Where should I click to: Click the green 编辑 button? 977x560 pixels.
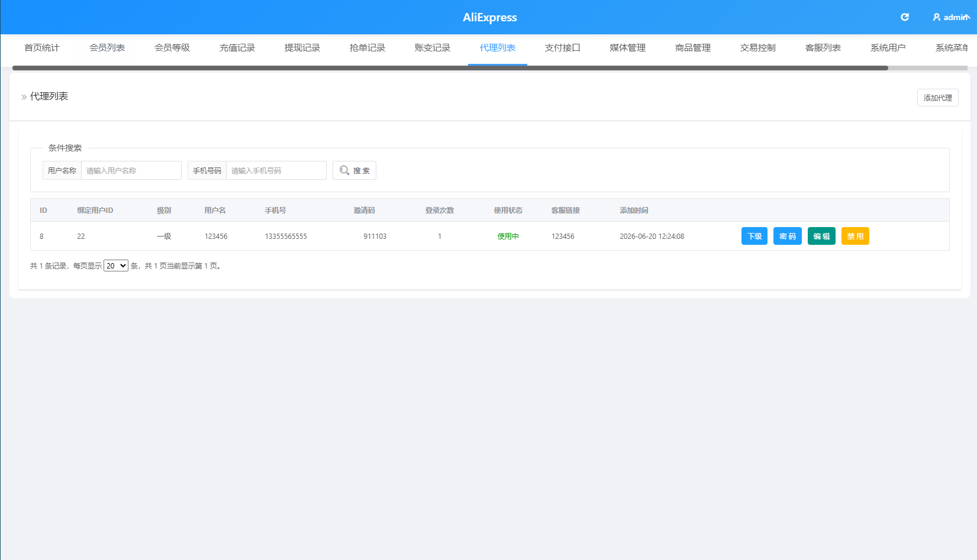821,236
